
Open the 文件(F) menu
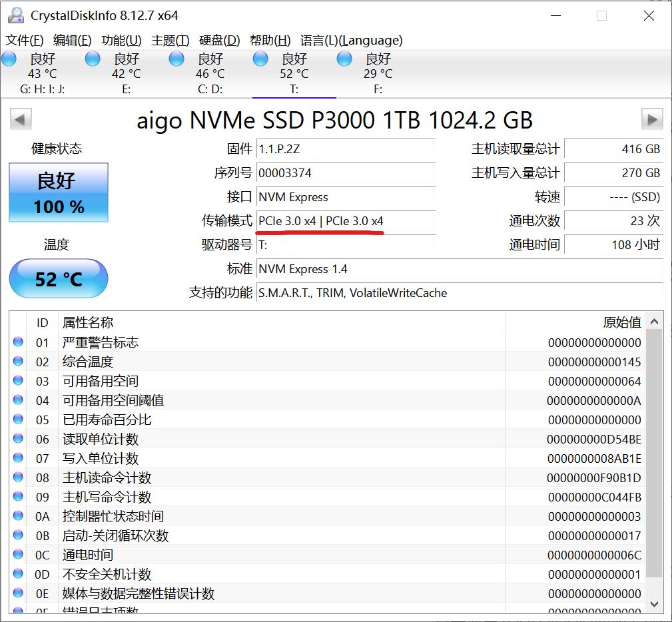pyautogui.click(x=25, y=41)
